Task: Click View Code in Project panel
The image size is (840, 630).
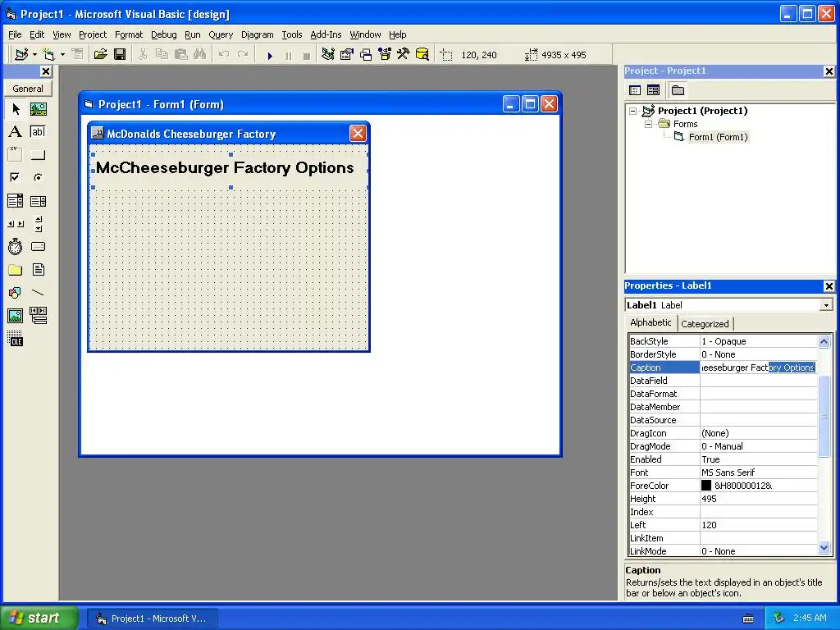Action: [x=635, y=90]
